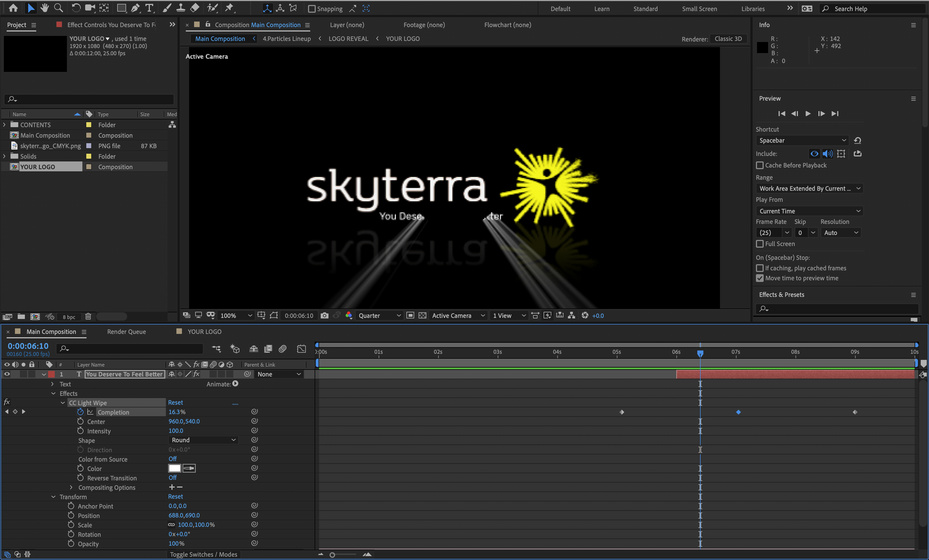Select the Pan Behind anchor tool

coord(105,8)
